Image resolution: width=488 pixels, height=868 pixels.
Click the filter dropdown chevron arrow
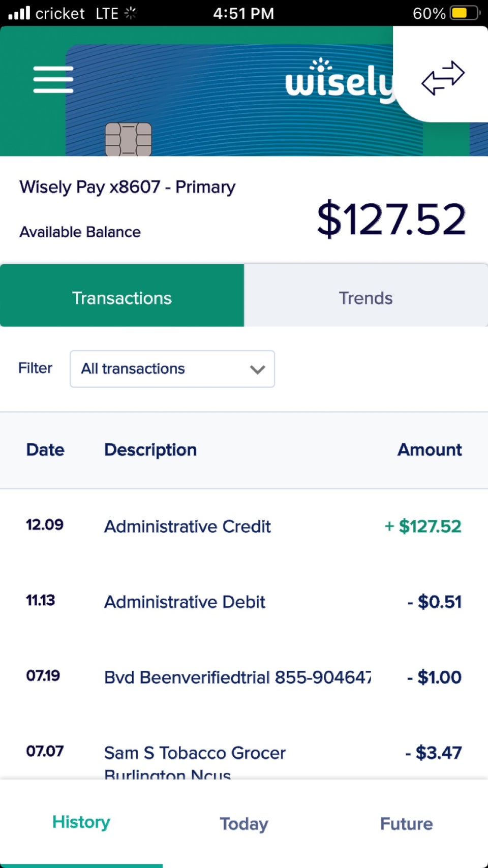[x=258, y=369]
